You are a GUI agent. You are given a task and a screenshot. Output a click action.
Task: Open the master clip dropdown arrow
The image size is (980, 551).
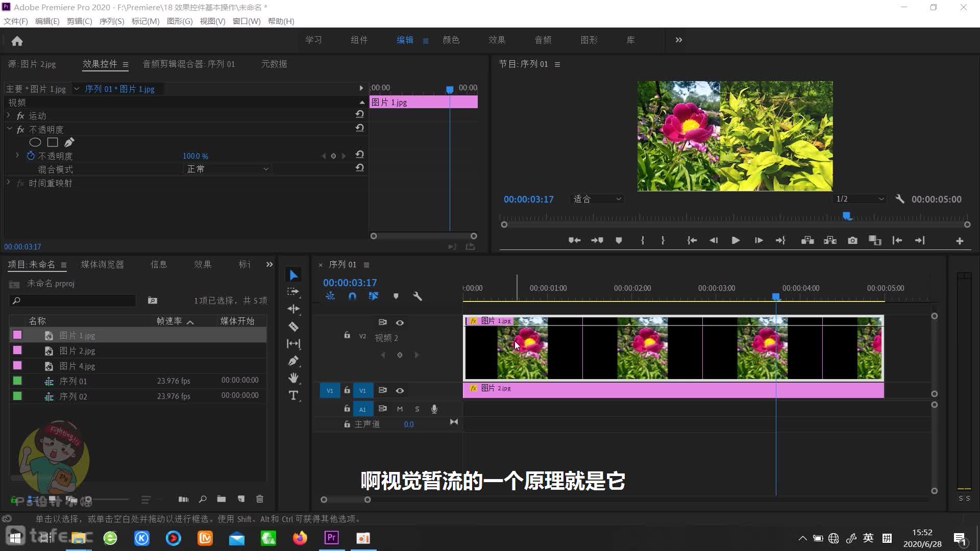[76, 89]
